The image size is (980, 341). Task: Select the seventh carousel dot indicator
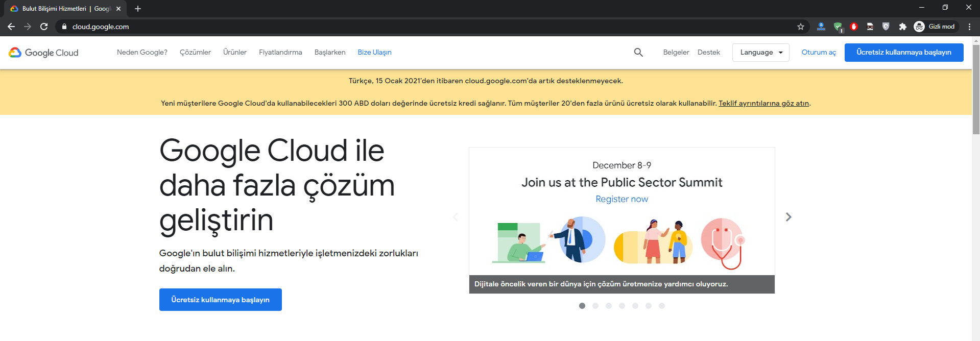662,306
